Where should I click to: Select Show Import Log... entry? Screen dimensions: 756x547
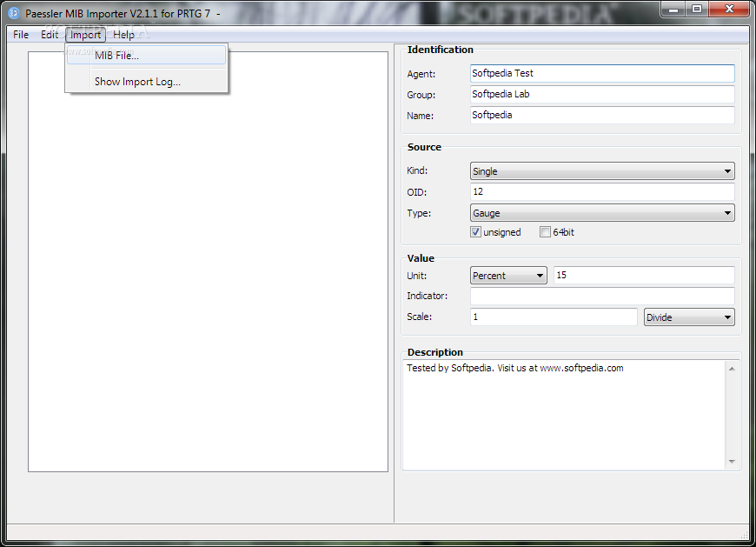[146, 82]
